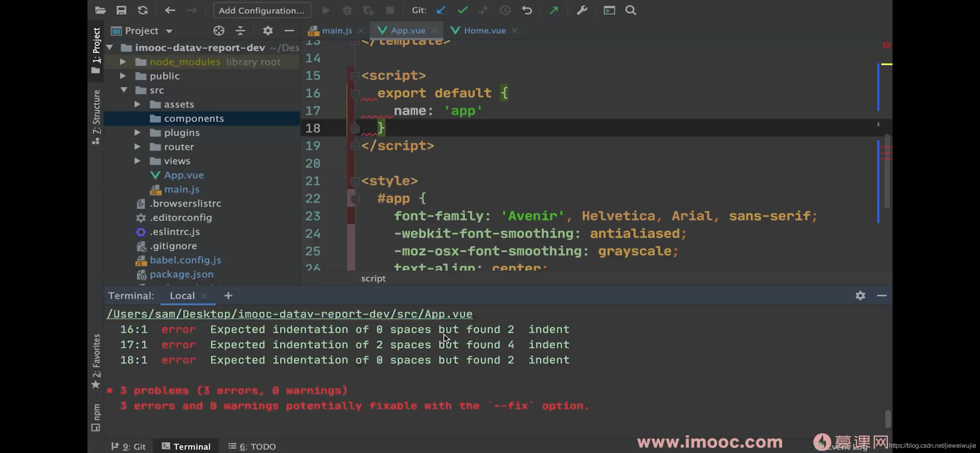Select the components folder in the tree
This screenshot has height=453, width=980.
202,118
